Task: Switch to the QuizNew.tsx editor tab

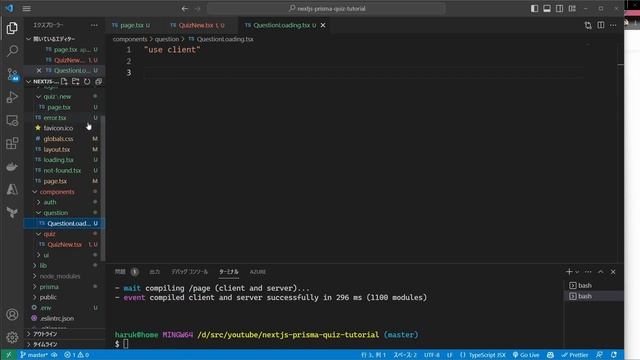Action: coord(197,25)
